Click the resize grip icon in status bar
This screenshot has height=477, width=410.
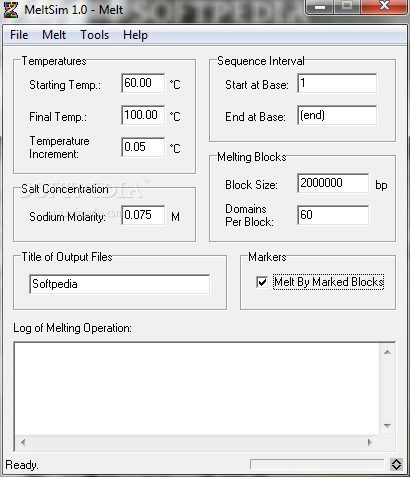(x=396, y=464)
